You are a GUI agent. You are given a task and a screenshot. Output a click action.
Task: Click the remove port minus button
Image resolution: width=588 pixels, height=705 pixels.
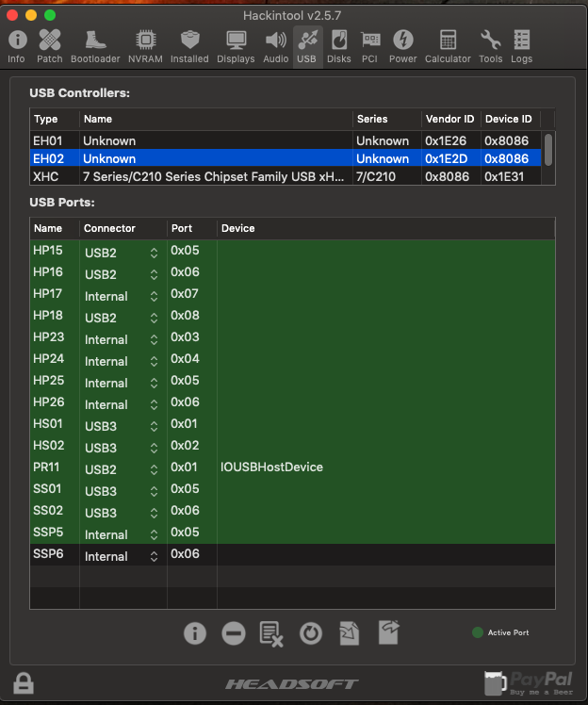click(x=234, y=633)
